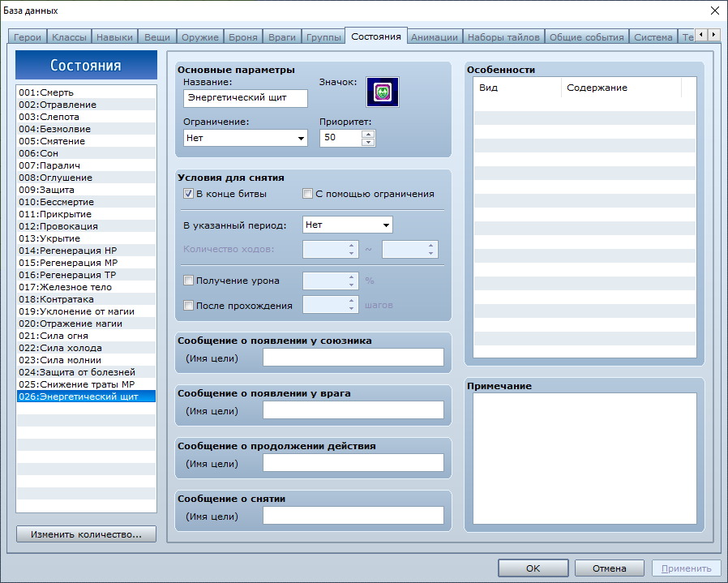
Task: Select state 011:Прикрытие
Action: click(x=87, y=214)
